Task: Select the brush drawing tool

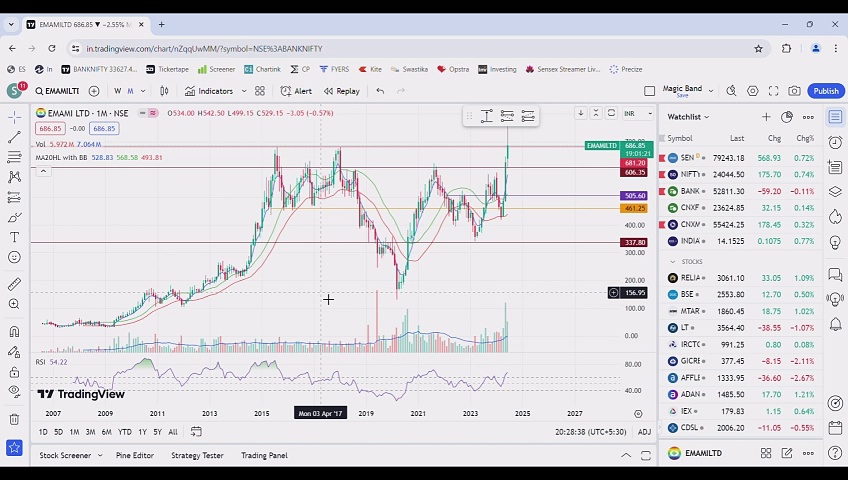Action: [15, 217]
